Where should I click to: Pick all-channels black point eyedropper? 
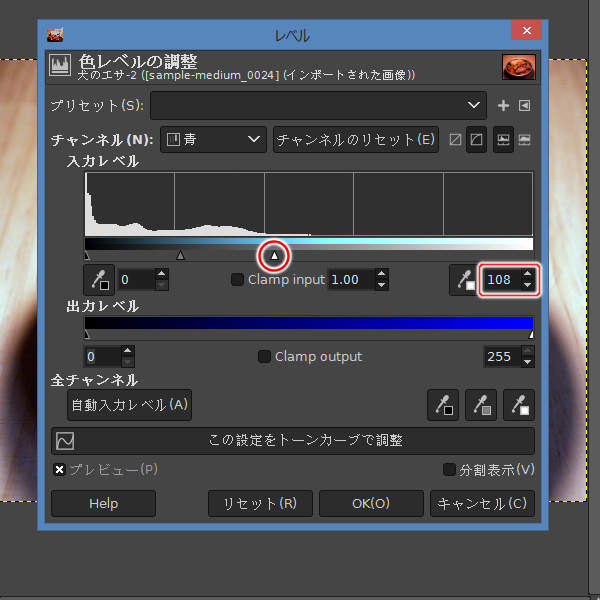[x=443, y=405]
